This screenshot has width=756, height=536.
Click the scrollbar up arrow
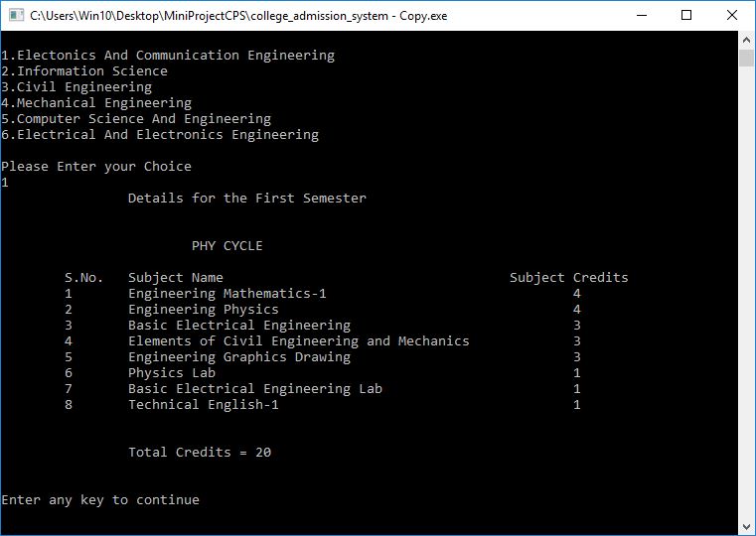pyautogui.click(x=747, y=40)
